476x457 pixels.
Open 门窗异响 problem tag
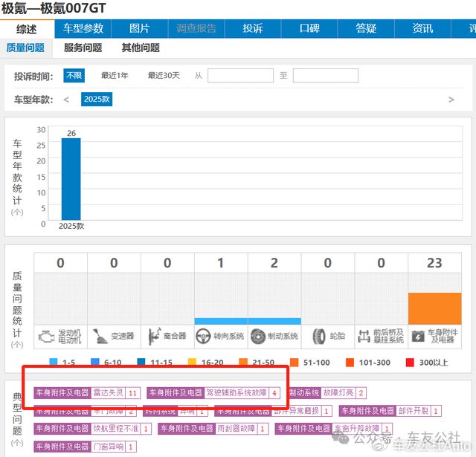click(x=86, y=447)
